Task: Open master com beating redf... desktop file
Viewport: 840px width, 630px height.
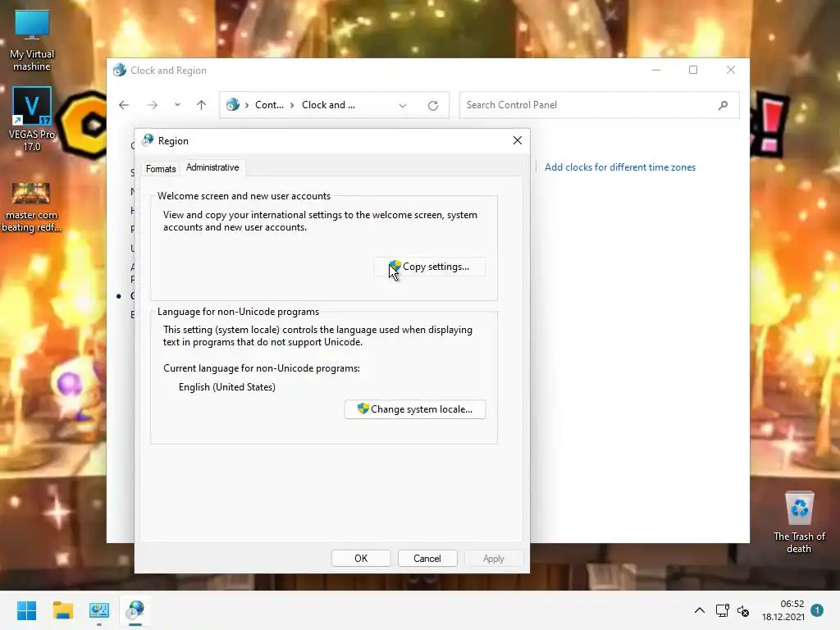Action: pos(32,207)
